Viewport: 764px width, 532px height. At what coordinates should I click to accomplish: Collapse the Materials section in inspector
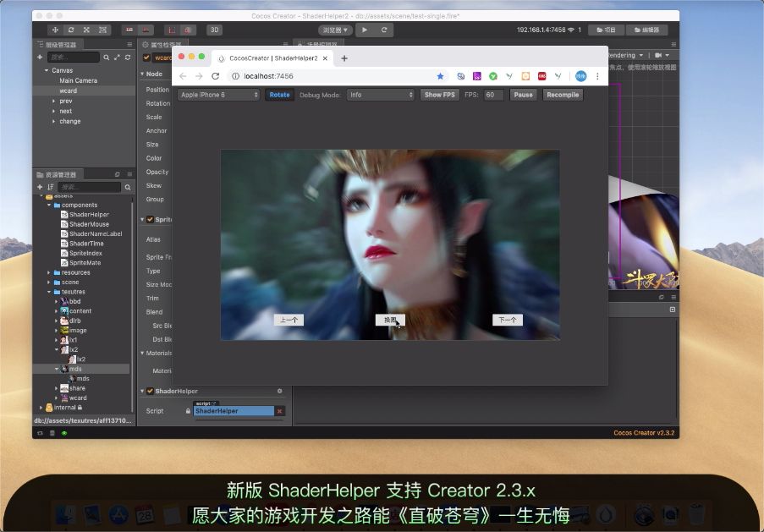(142, 353)
